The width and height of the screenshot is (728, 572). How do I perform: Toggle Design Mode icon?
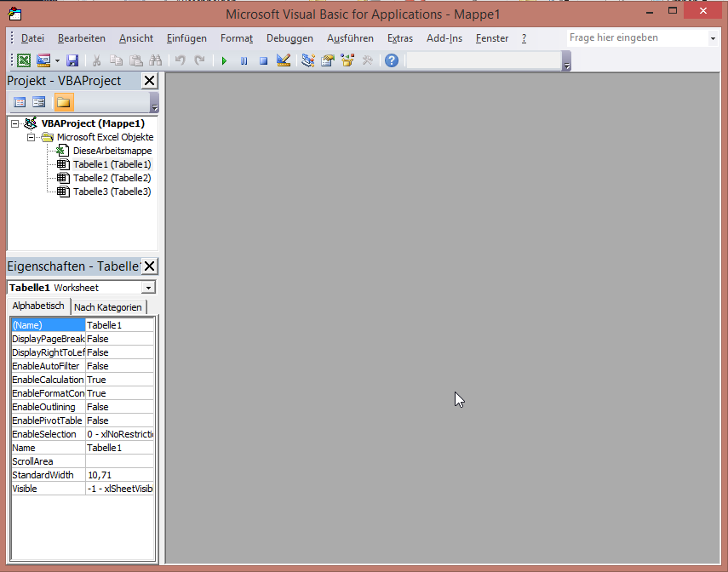tap(284, 60)
